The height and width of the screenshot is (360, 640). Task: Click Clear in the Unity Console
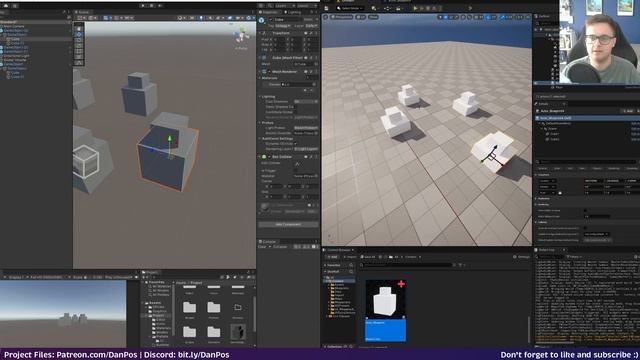pyautogui.click(x=262, y=247)
